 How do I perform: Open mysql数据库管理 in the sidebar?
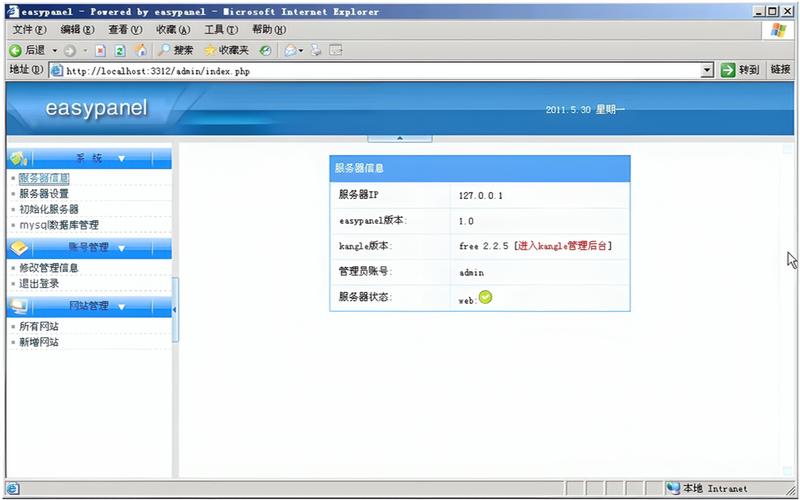coord(59,225)
